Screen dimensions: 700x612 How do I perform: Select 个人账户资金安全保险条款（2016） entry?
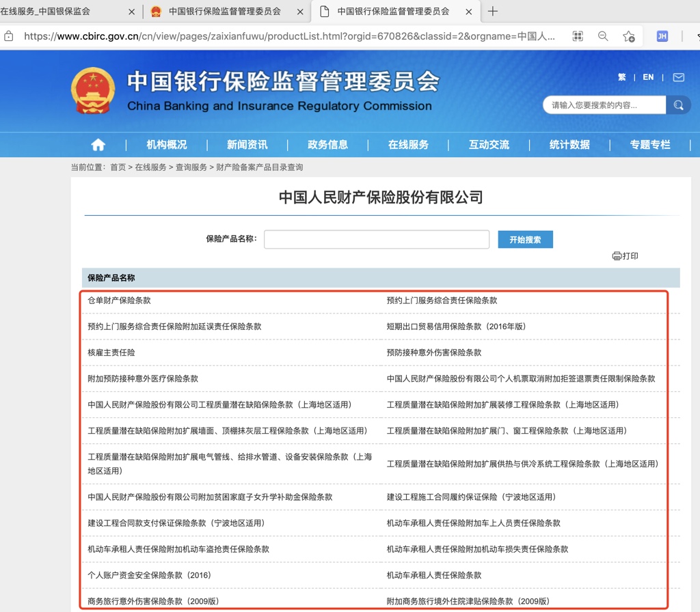coord(149,575)
